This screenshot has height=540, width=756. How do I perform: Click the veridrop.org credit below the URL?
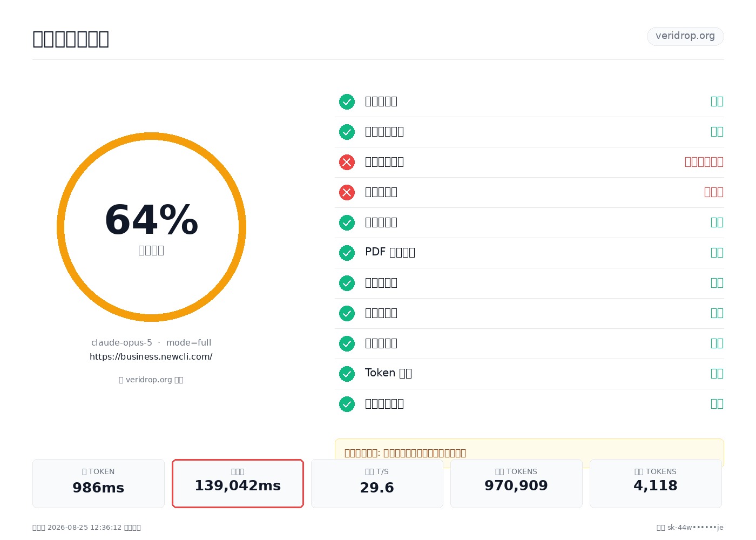(x=151, y=380)
